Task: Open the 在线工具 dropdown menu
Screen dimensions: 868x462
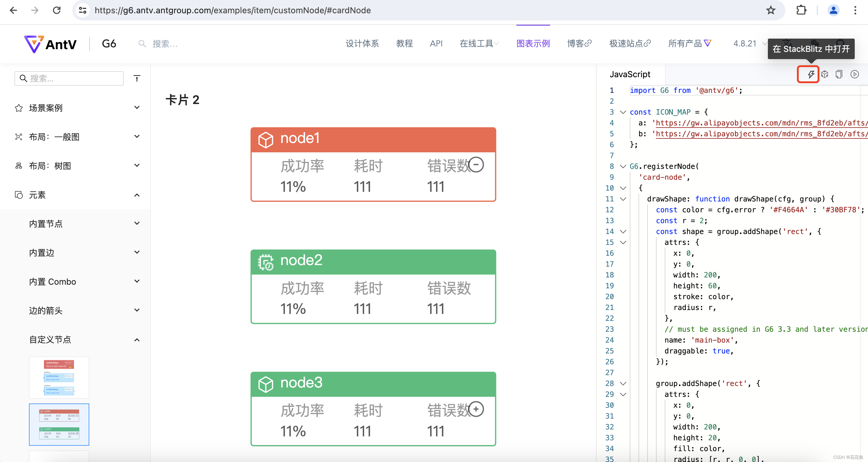Action: 479,44
